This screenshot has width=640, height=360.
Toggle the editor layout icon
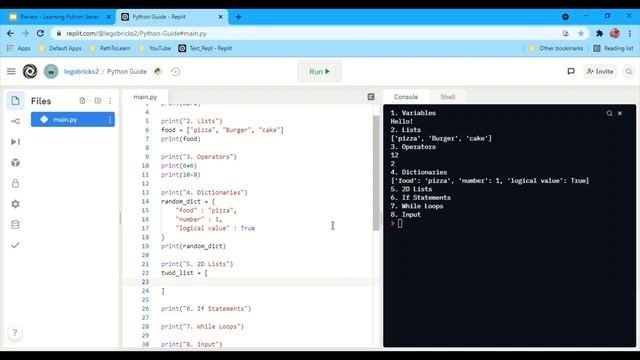(x=371, y=97)
